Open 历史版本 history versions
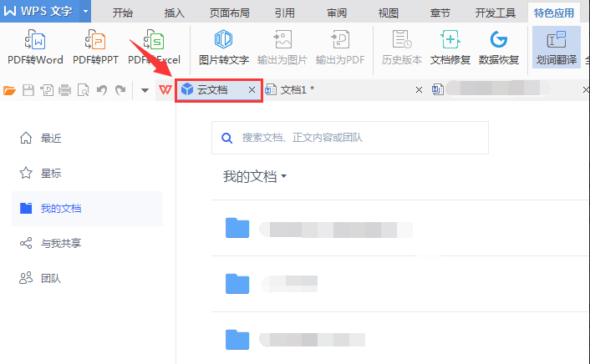 pyautogui.click(x=401, y=48)
